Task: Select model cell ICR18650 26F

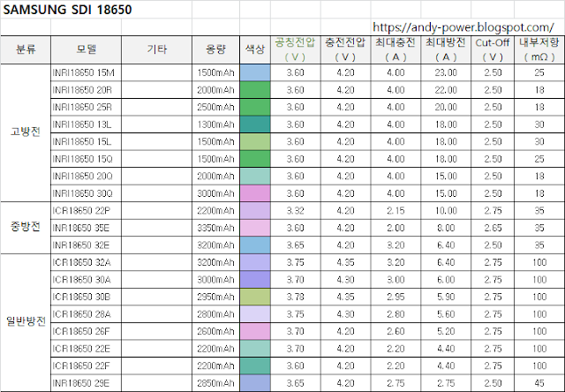Action: pyautogui.click(x=87, y=331)
